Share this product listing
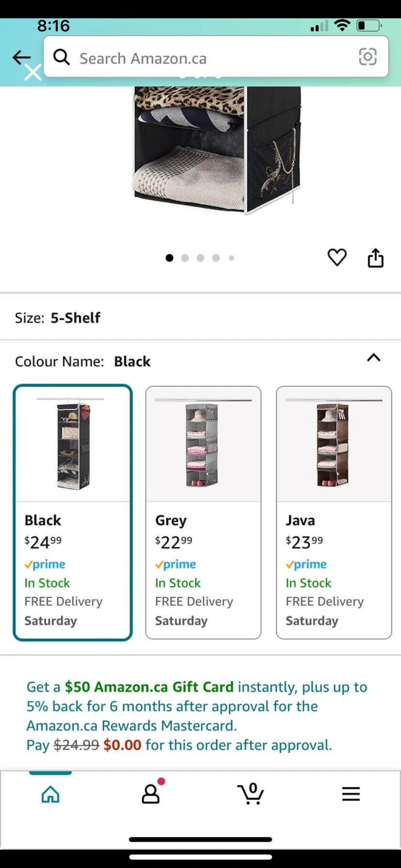Screen dimensions: 401x868 pyautogui.click(x=376, y=257)
